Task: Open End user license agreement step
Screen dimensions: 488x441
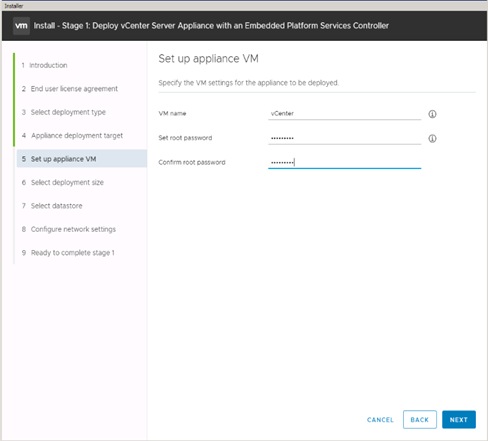Action: click(x=70, y=89)
